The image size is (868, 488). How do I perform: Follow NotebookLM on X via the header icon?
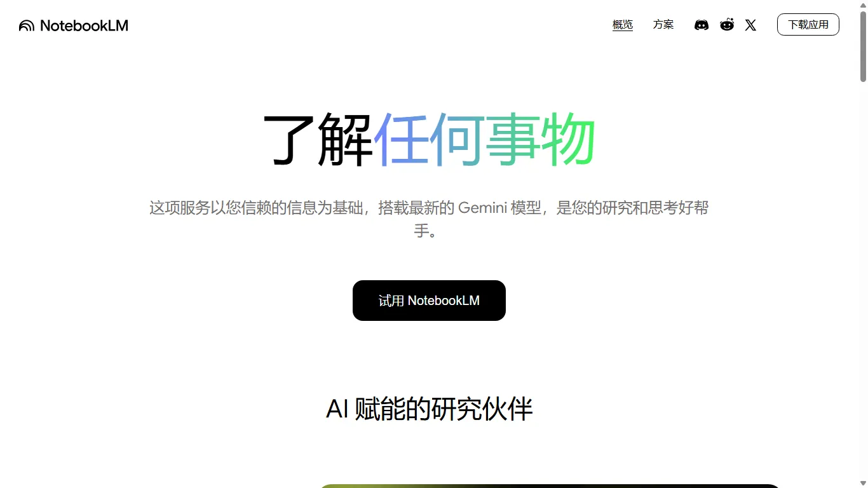750,25
